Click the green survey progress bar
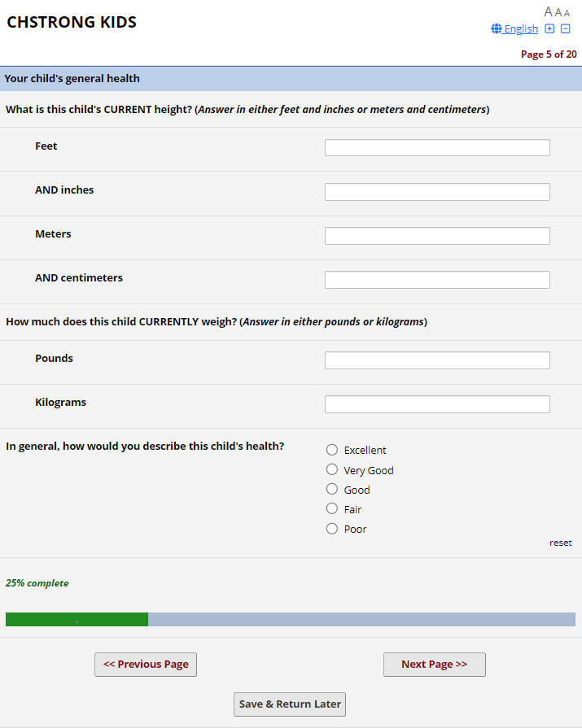The height and width of the screenshot is (728, 582). coord(77,620)
